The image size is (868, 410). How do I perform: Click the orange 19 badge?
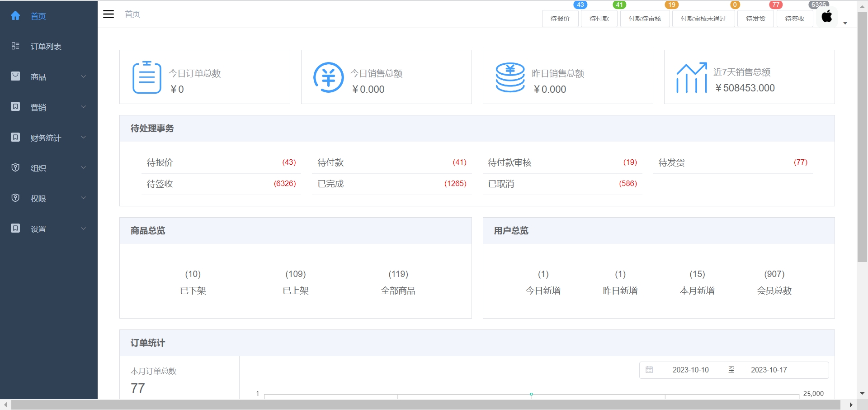click(x=672, y=5)
